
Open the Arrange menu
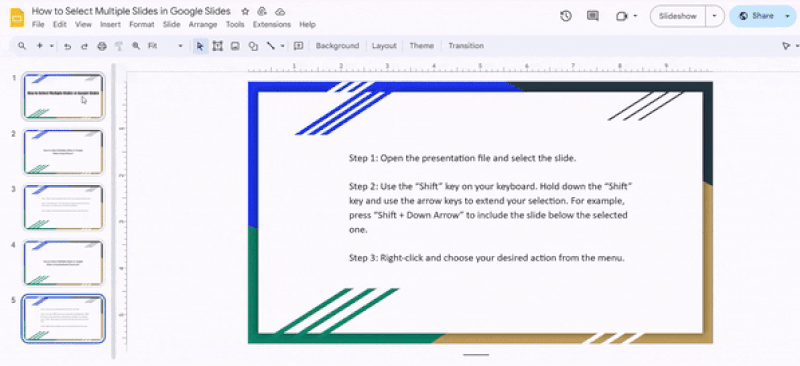tap(203, 25)
